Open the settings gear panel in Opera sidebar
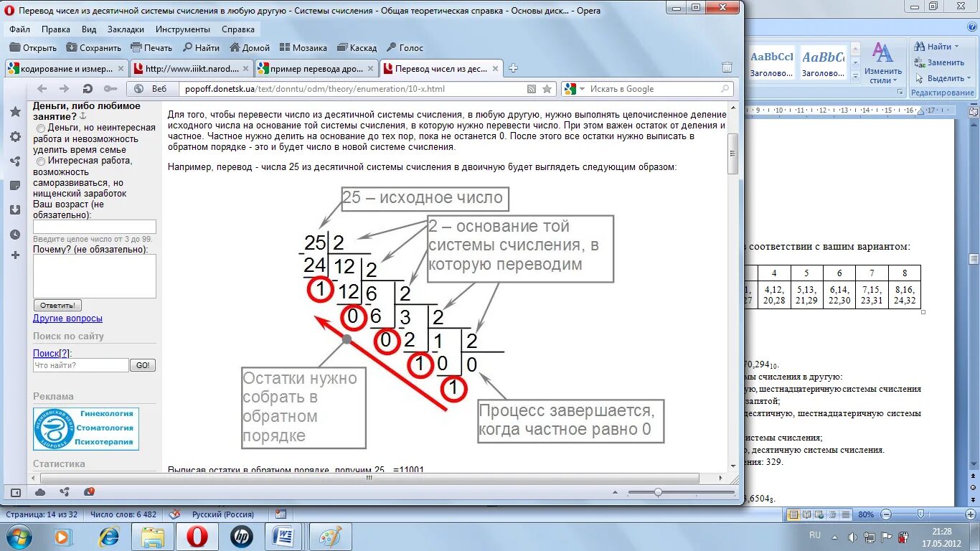This screenshot has height=551, width=980. click(x=15, y=136)
